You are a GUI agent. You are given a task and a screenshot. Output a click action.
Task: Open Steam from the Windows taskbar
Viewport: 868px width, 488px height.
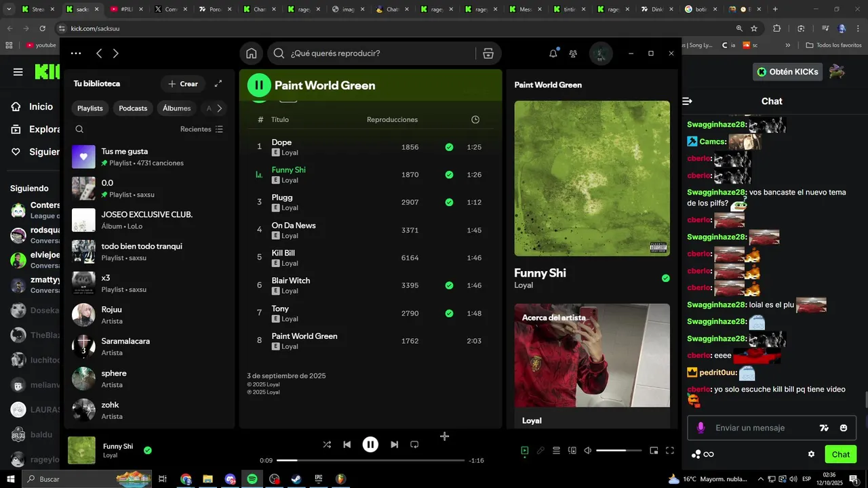click(x=296, y=479)
